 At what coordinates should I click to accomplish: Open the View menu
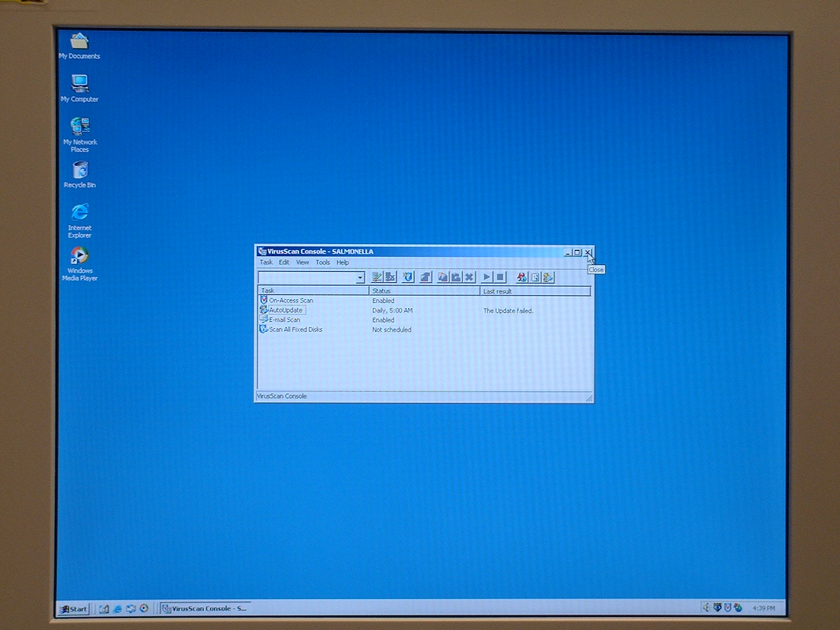pos(302,262)
